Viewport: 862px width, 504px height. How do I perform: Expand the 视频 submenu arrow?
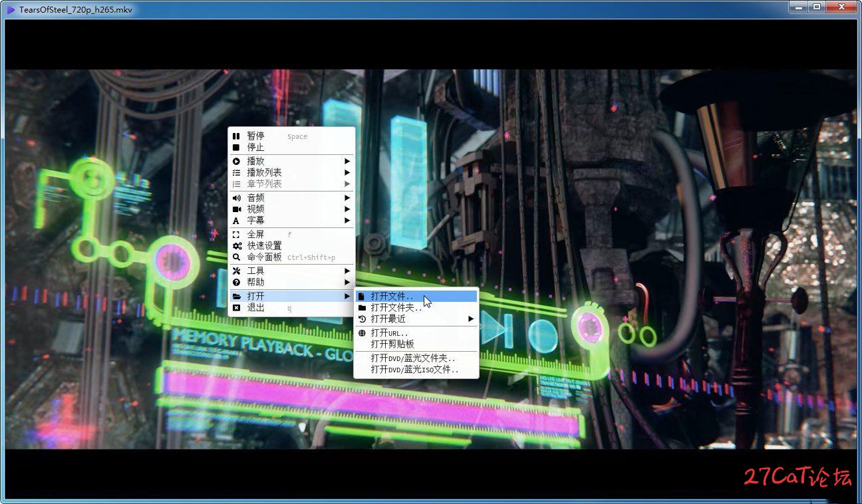[347, 209]
